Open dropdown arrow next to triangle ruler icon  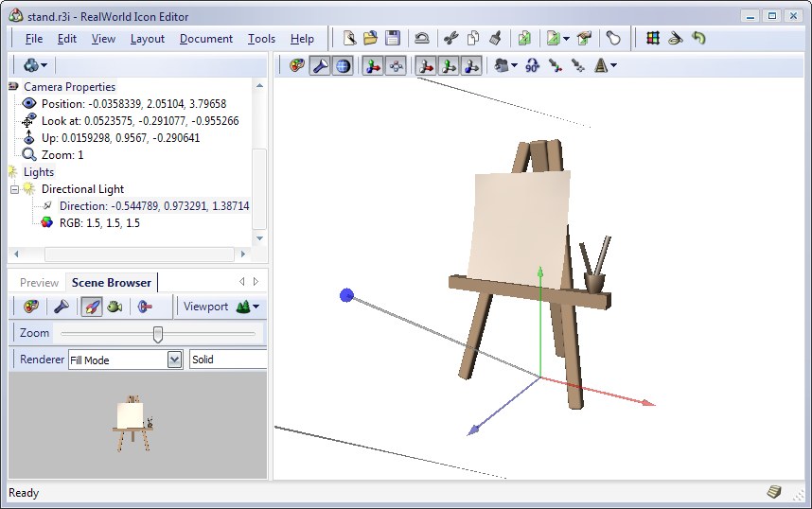pos(566,39)
